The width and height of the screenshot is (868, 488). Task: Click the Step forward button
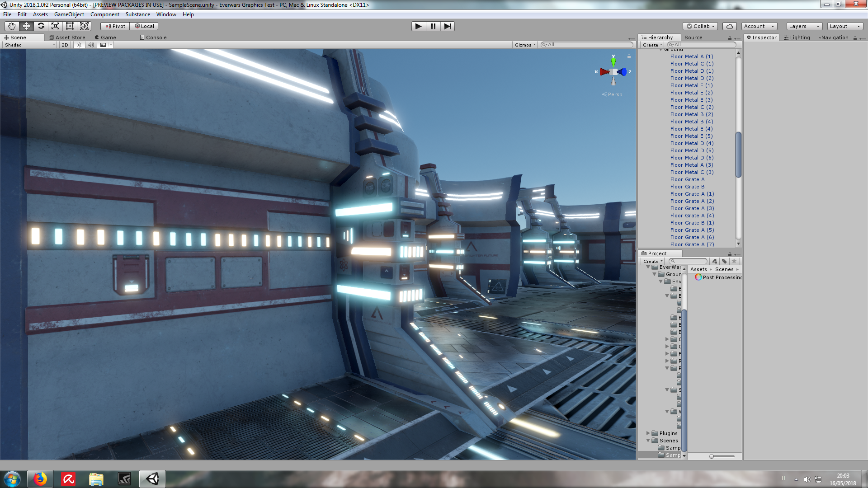[447, 26]
